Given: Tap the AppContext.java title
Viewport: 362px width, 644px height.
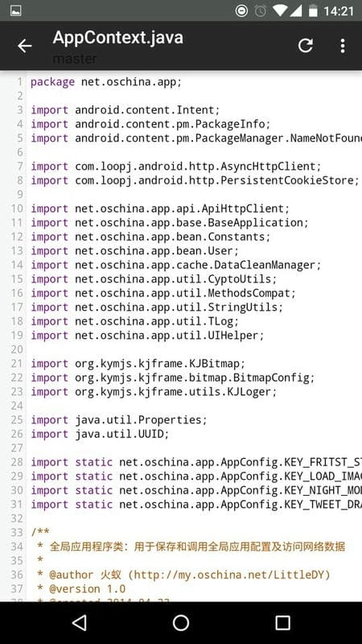Looking at the screenshot, I should tap(118, 38).
